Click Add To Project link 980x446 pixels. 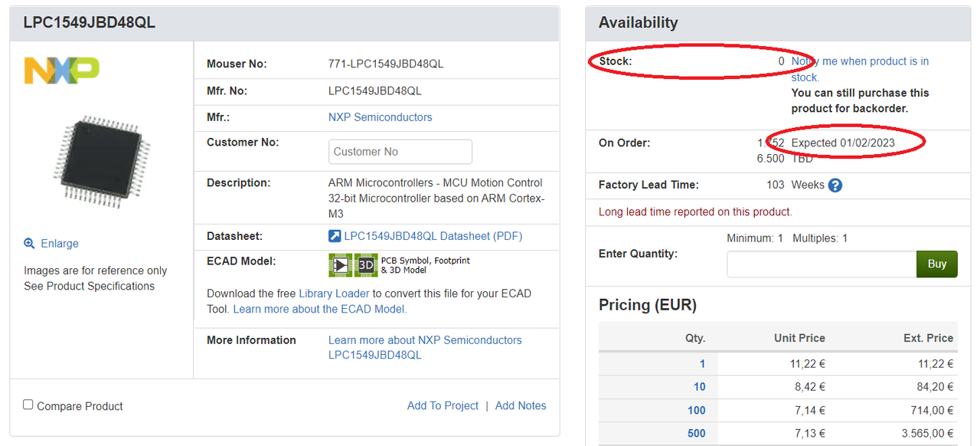point(443,405)
